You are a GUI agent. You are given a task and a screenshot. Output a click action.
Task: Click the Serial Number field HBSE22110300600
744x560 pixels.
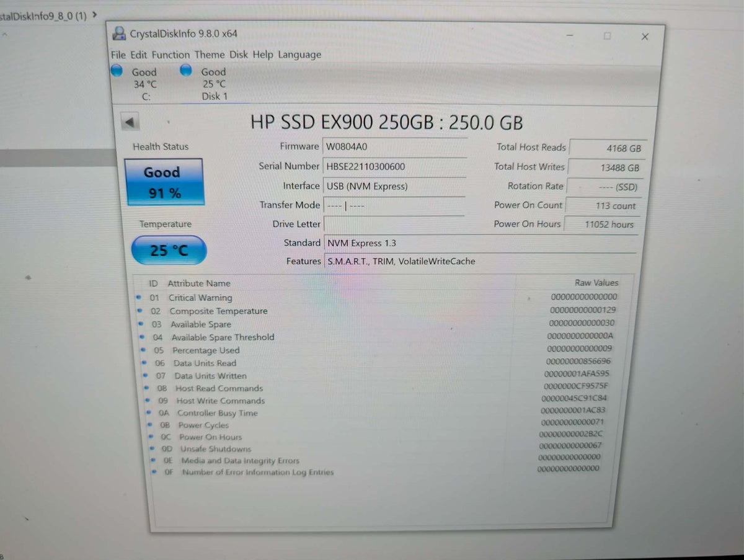394,166
